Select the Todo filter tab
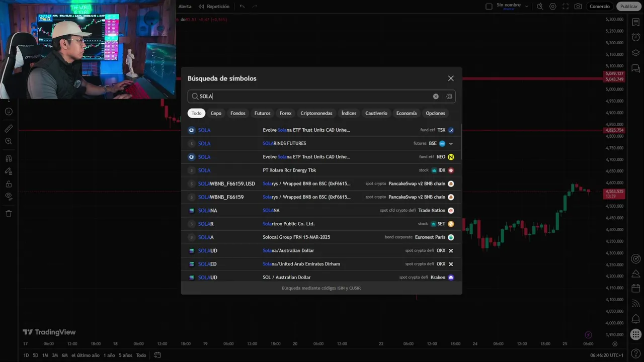 pos(196,113)
